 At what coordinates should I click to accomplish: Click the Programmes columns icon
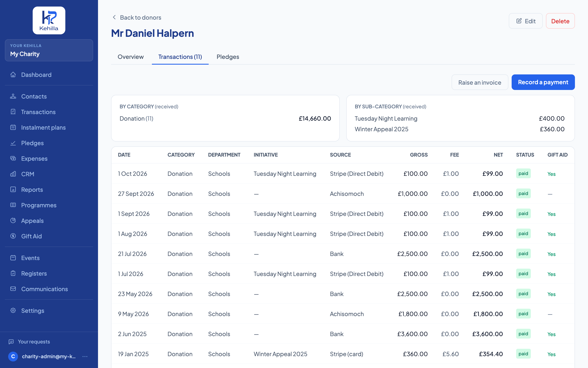click(13, 205)
